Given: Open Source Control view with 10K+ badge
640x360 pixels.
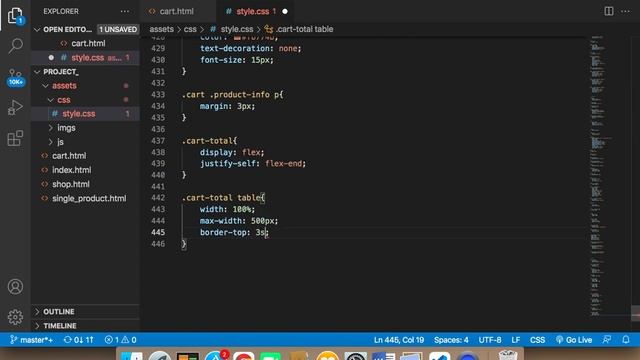Looking at the screenshot, I should coord(15,77).
